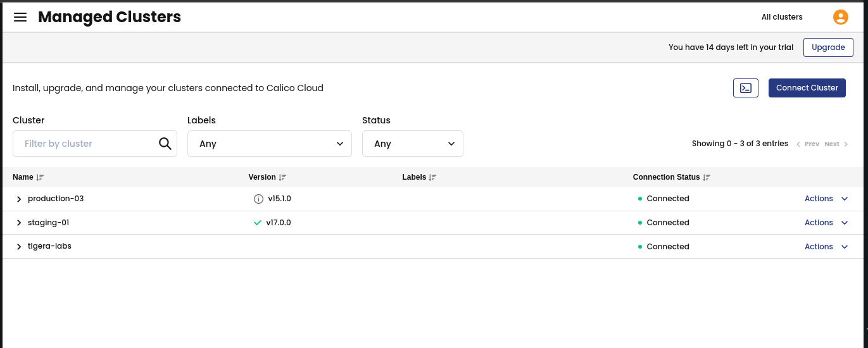Screen dimensions: 868x348
Task: Sort the table by Version column
Action: (283, 178)
